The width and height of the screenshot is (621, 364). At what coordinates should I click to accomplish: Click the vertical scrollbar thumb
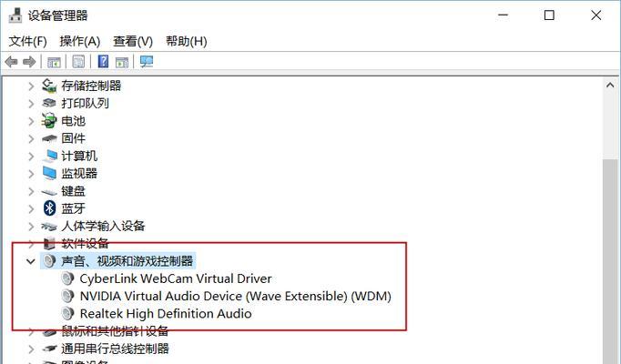coord(610,261)
